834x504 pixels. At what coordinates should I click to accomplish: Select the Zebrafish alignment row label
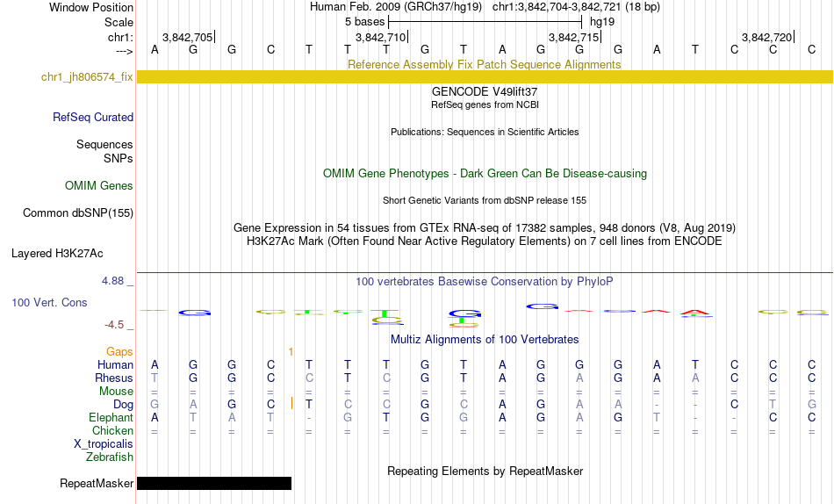click(110, 457)
